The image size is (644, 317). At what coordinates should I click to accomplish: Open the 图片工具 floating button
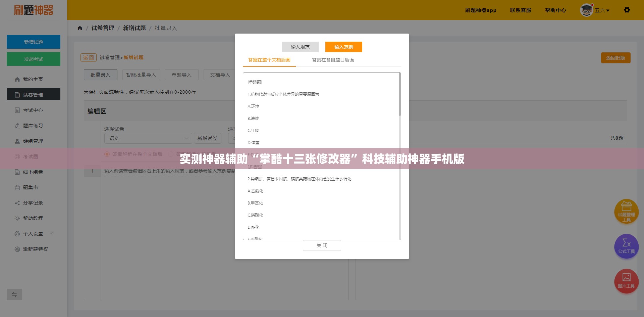[x=626, y=281]
